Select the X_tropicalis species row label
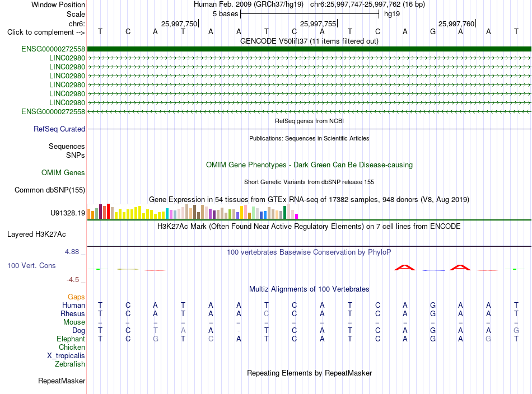Image resolution: width=532 pixels, height=394 pixels. [x=66, y=356]
